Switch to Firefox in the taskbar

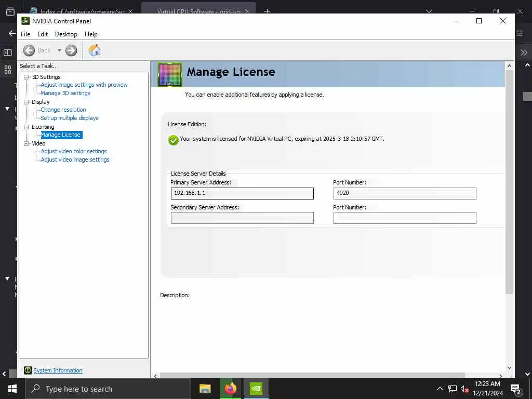(x=231, y=389)
